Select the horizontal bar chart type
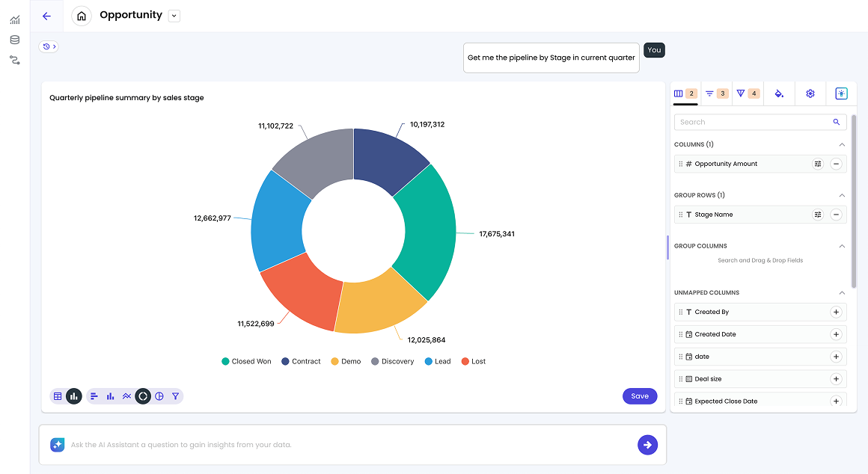Screen dimensions: 868x474 pyautogui.click(x=94, y=396)
